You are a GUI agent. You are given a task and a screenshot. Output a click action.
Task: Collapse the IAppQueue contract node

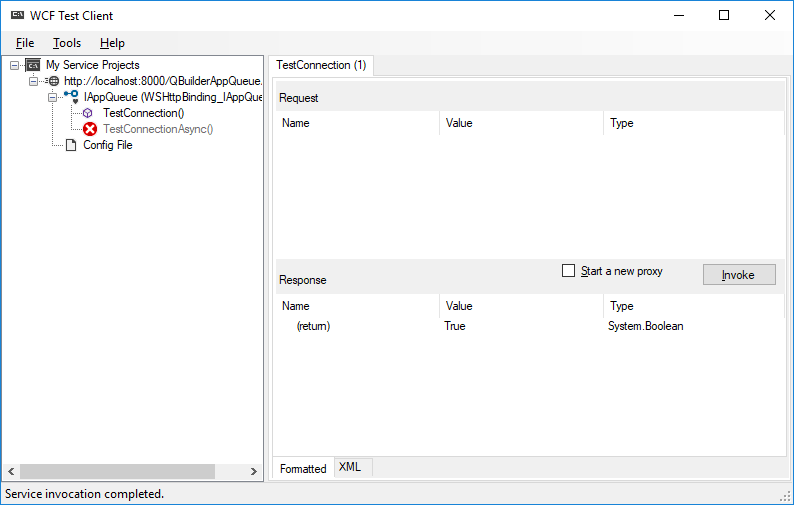tap(52, 97)
